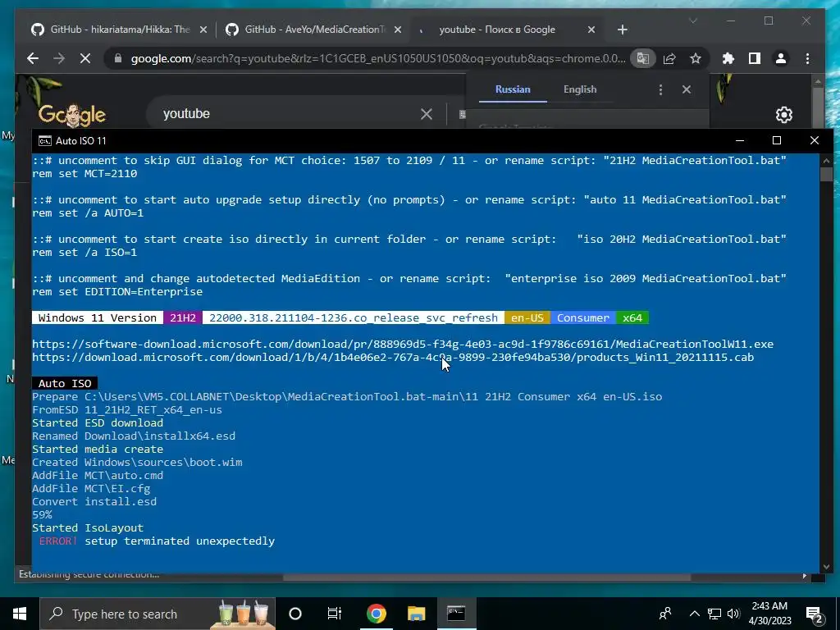This screenshot has height=630, width=840.
Task: Click the x64 architecture badge
Action: click(632, 317)
